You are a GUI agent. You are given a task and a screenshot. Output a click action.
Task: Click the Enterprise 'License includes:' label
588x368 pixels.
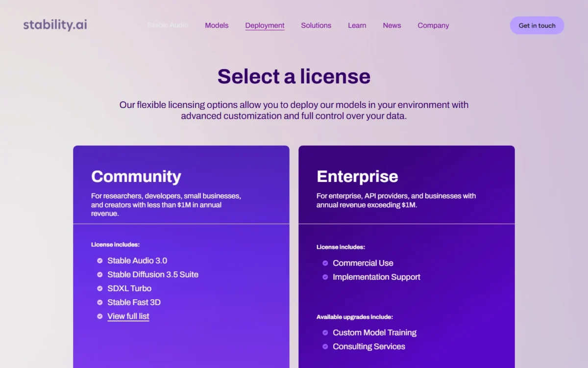341,247
